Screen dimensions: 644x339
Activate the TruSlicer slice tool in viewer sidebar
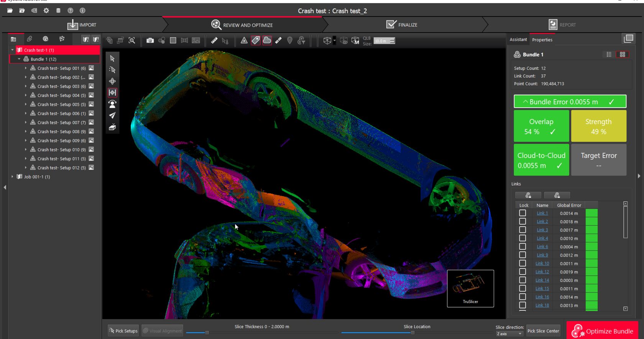(x=112, y=93)
